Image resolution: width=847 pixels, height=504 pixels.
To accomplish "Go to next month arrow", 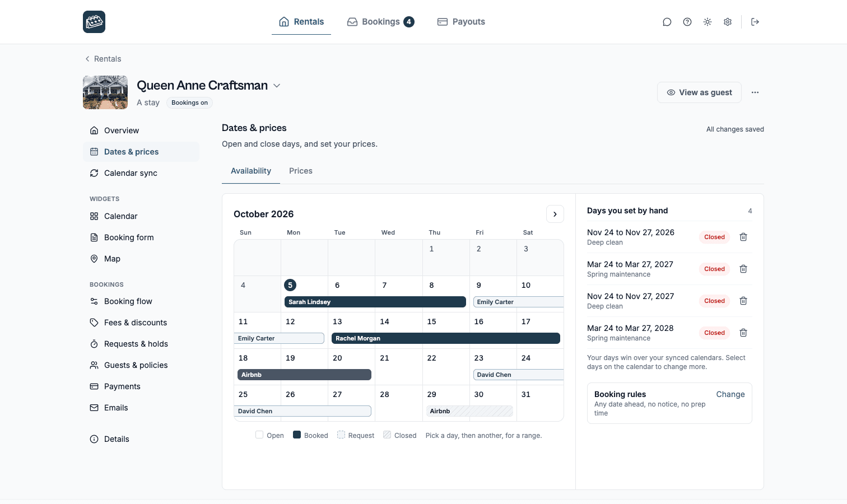I will pos(555,214).
